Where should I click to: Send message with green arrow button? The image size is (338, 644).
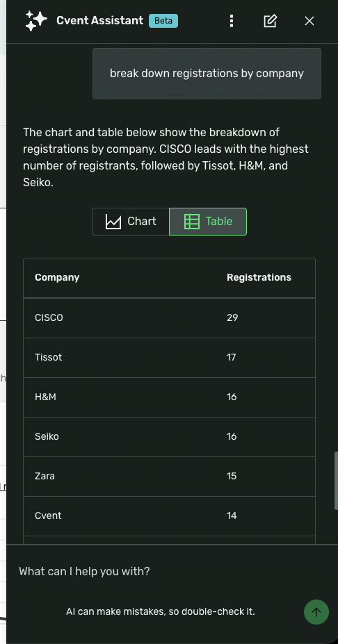coord(316,612)
